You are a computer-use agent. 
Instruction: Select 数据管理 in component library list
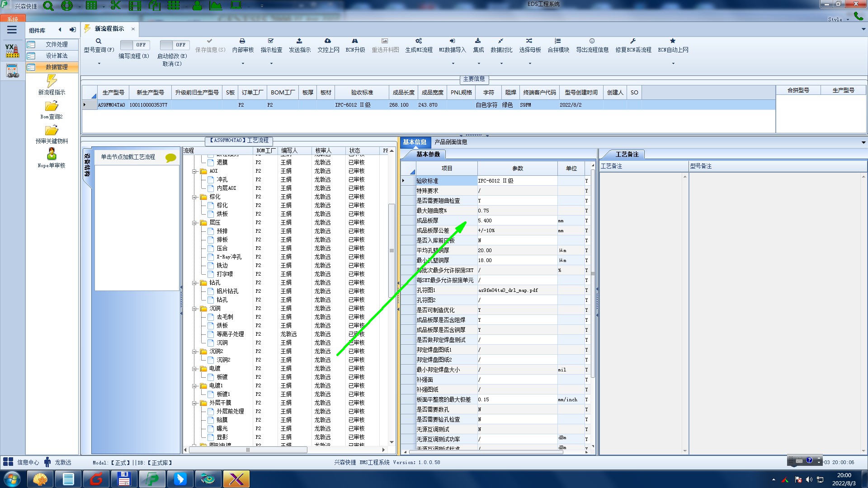[56, 67]
